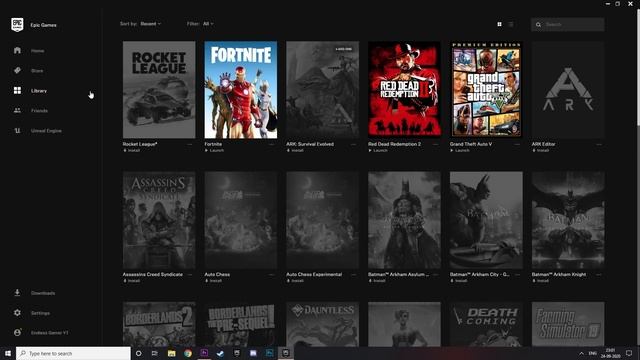
Task: Select the ARK Editor cover
Action: pyautogui.click(x=568, y=89)
